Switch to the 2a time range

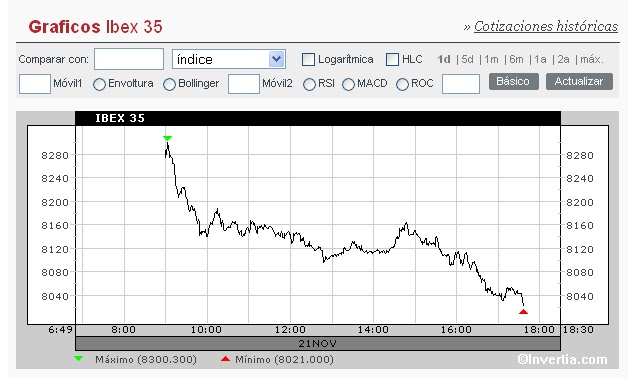tap(564, 59)
